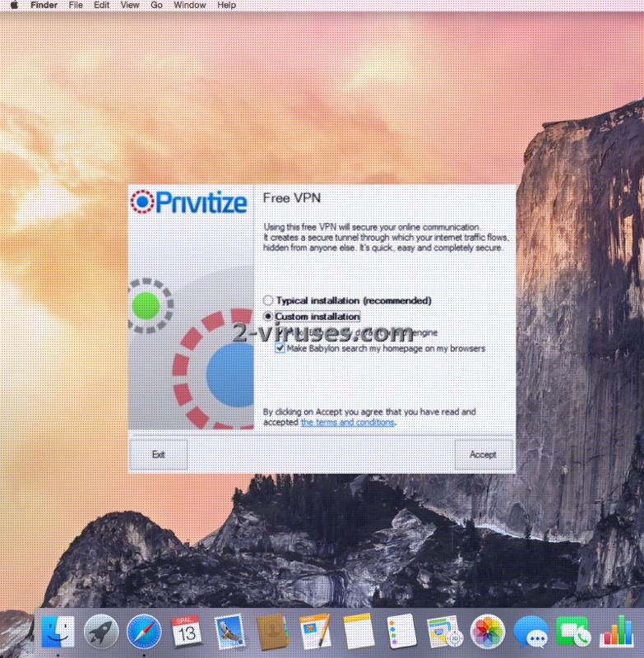
Task: Open the terms and conditions link
Action: coord(348,422)
